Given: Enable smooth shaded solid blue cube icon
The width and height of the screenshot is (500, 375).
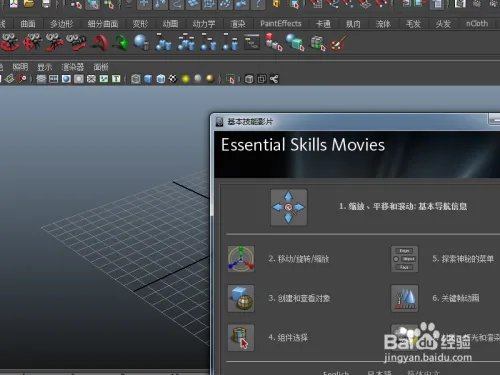Looking at the screenshot, I should point(148,79).
